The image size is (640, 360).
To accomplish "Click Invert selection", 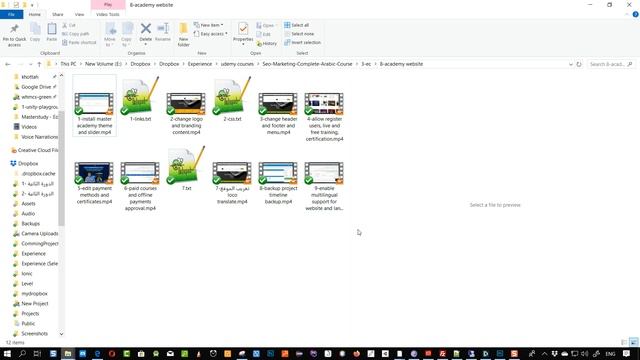I will 302,42.
